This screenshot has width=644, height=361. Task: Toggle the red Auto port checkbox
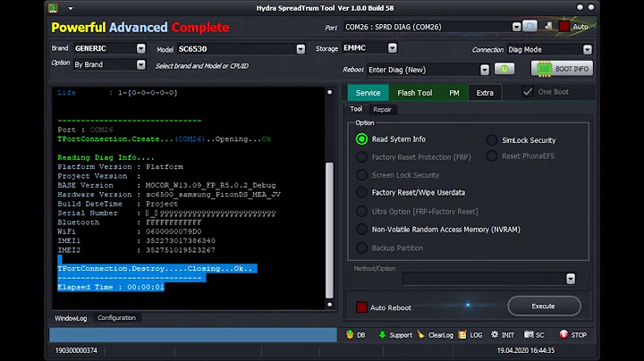click(x=564, y=26)
